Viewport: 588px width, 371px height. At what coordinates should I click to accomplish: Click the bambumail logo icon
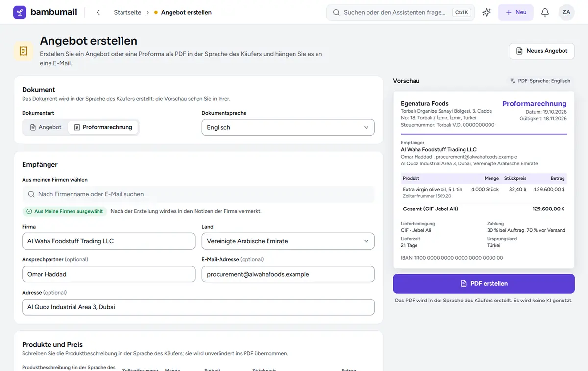coord(20,12)
